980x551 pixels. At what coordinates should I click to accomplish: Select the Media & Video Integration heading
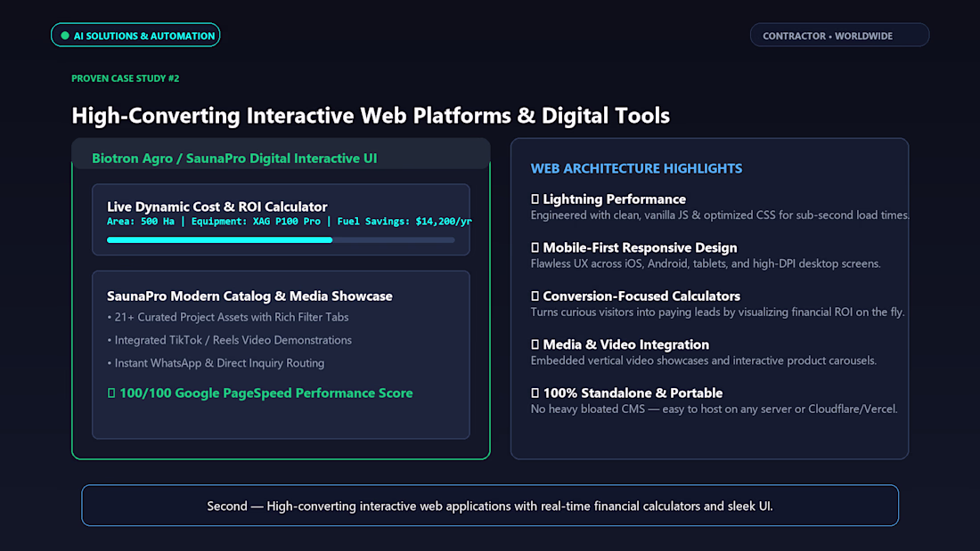pos(625,344)
